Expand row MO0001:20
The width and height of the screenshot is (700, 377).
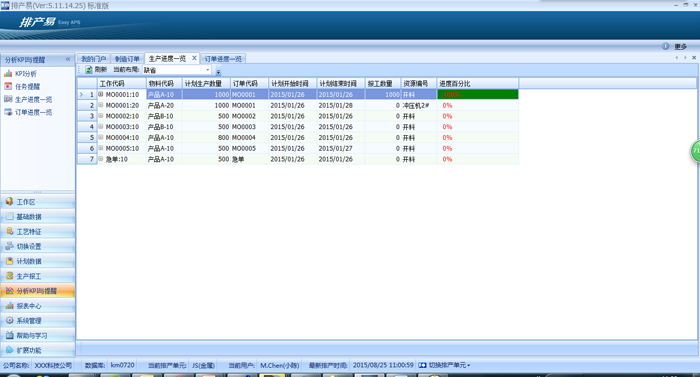[101, 105]
